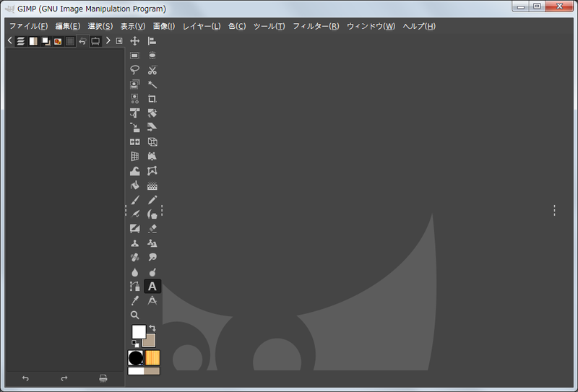Select the Handle Transform tool
This screenshot has width=578, height=392.
click(x=152, y=156)
